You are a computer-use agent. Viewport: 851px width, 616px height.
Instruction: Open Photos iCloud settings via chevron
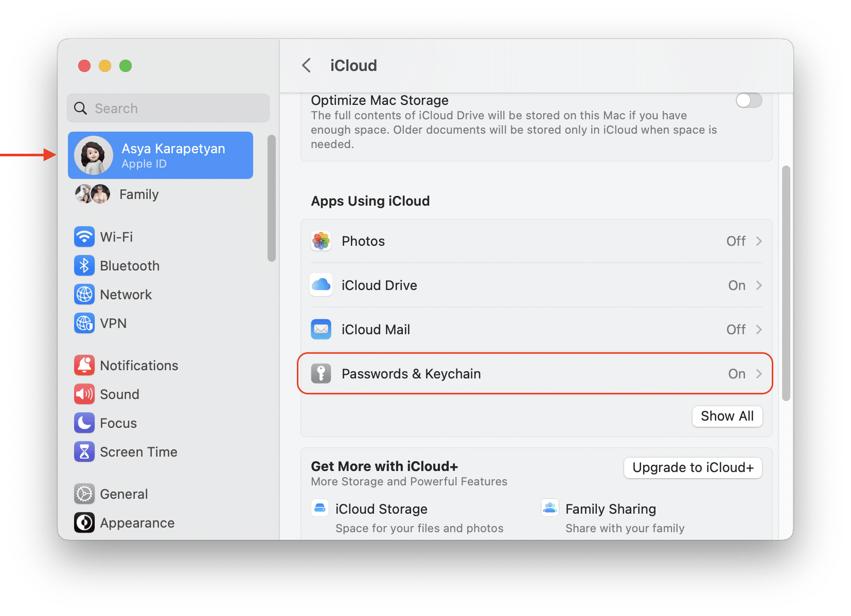759,241
